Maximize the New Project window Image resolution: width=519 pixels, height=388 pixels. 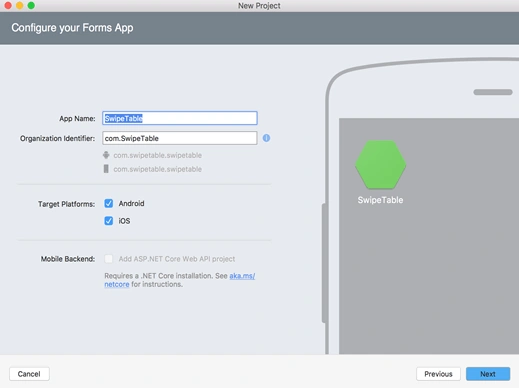tap(31, 5)
